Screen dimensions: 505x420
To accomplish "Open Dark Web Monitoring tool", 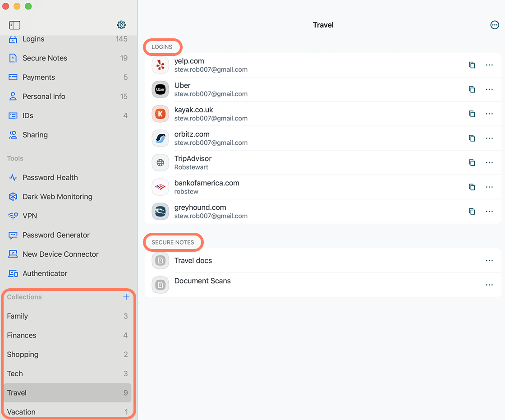I will click(x=68, y=197).
